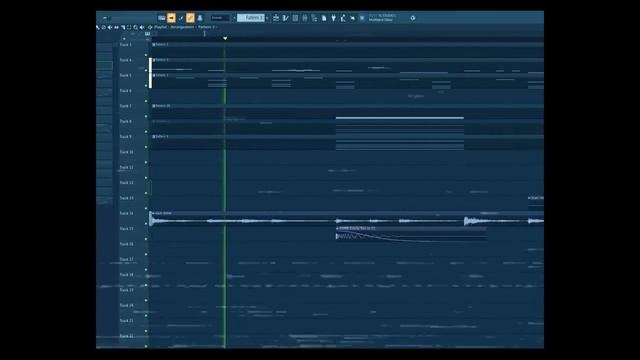Select the audio waveform clip on Track 14
640x360 pixels.
click(x=347, y=218)
